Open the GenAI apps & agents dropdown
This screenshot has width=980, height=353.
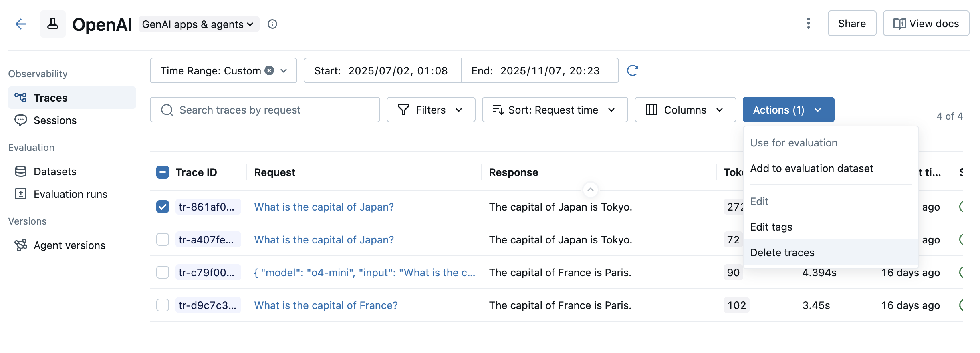(x=199, y=24)
